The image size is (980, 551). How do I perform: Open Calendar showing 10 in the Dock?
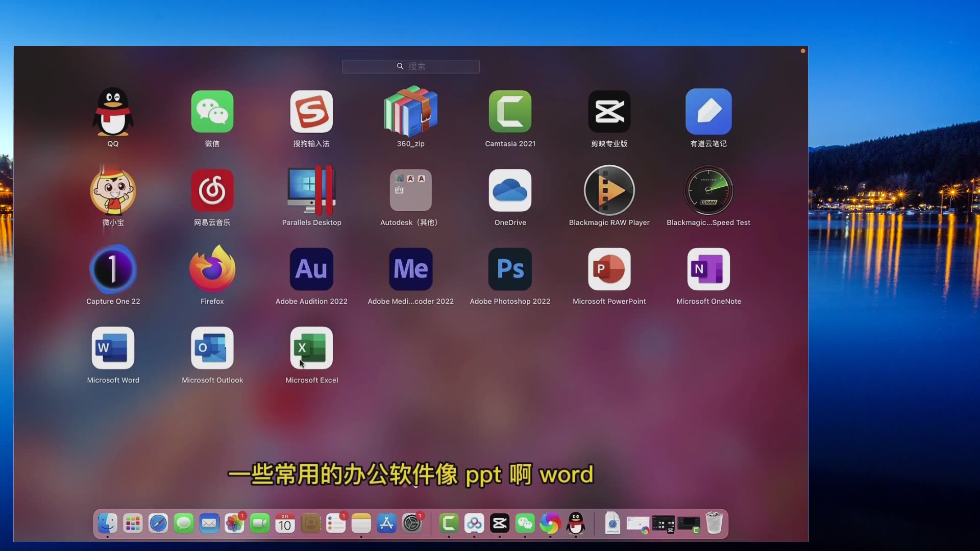point(285,523)
